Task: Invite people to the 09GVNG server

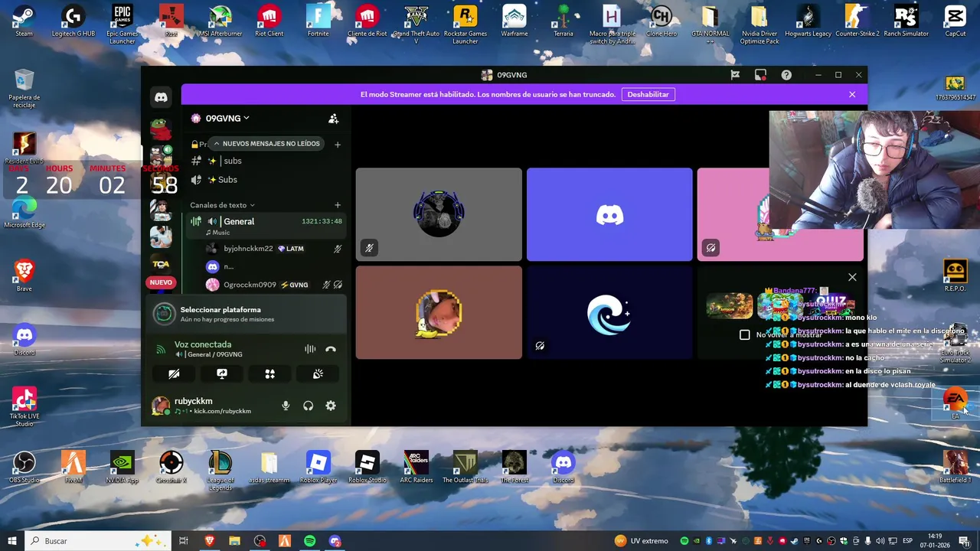Action: coord(333,119)
